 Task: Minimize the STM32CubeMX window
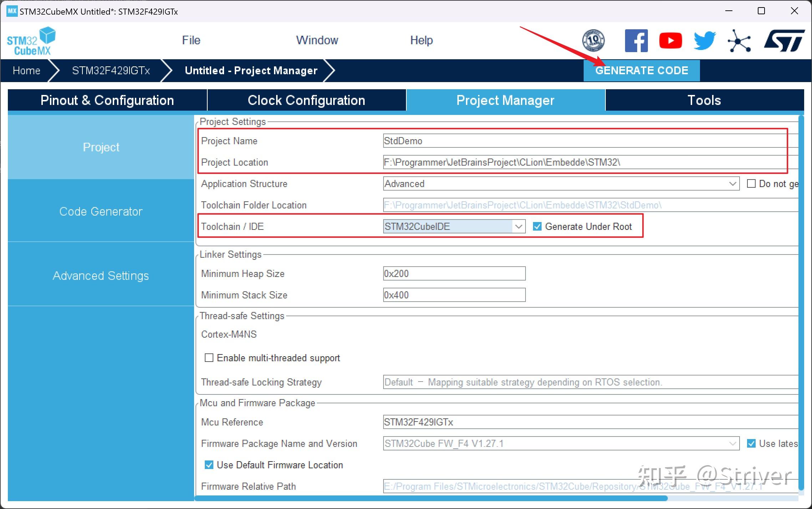click(729, 11)
